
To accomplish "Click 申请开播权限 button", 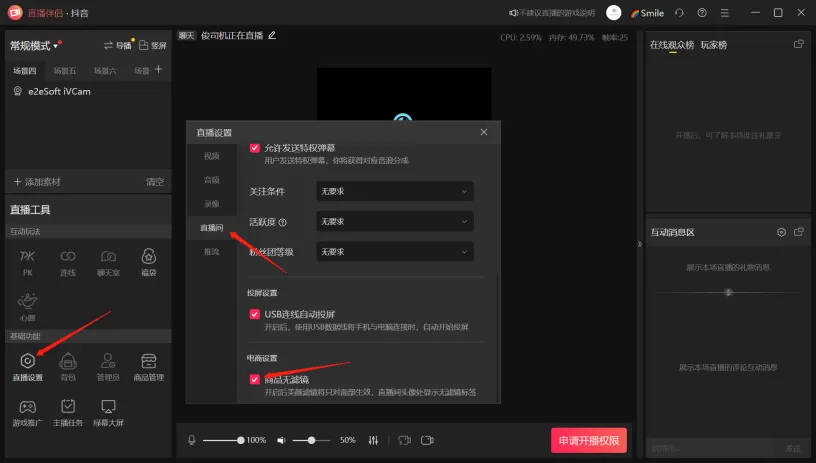I will point(589,441).
